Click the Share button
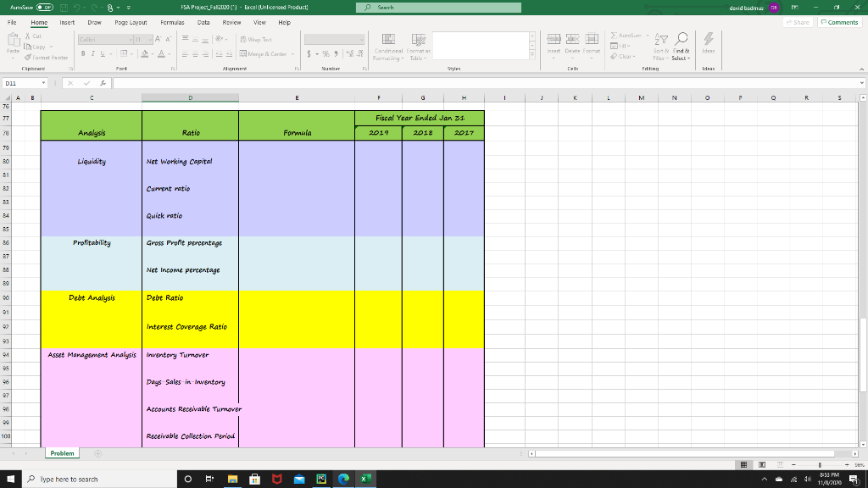 coord(798,23)
